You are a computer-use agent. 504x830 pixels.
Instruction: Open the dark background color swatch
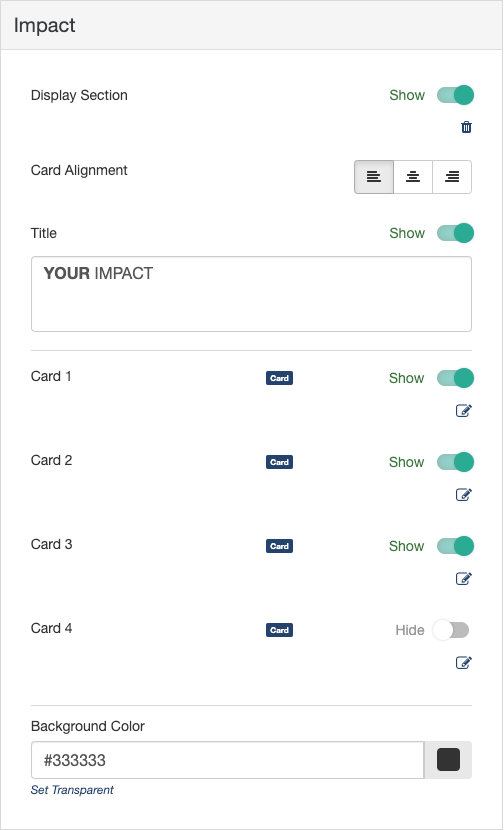pos(448,760)
